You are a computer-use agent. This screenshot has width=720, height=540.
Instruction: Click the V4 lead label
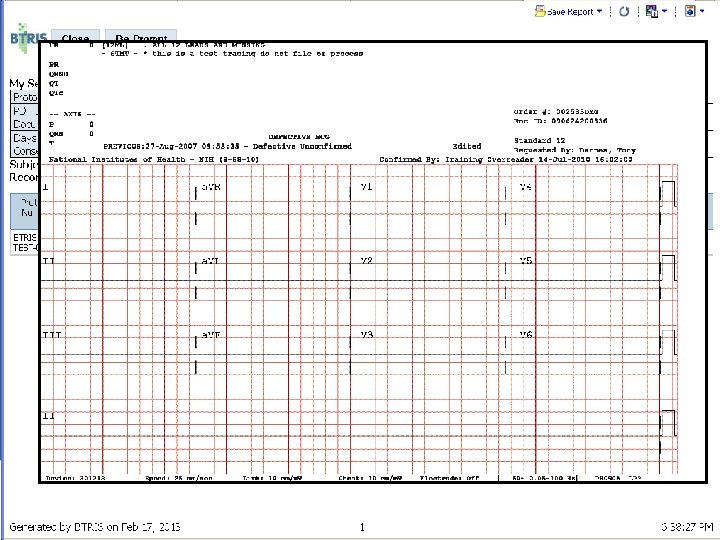coord(526,187)
